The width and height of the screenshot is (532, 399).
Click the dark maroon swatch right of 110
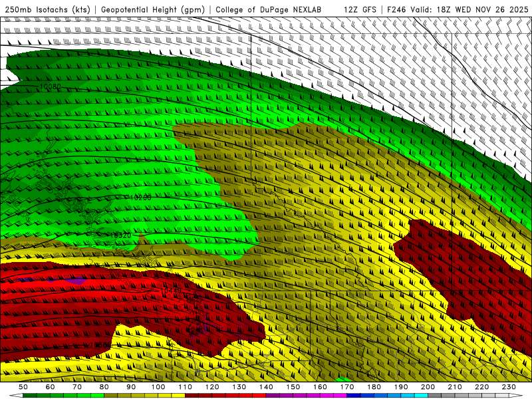coord(192,396)
